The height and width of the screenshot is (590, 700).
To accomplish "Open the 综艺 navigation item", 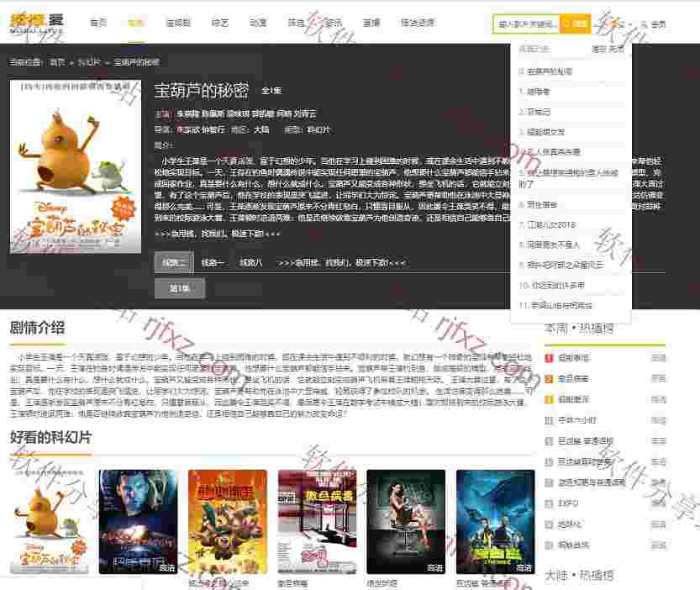I will (220, 23).
